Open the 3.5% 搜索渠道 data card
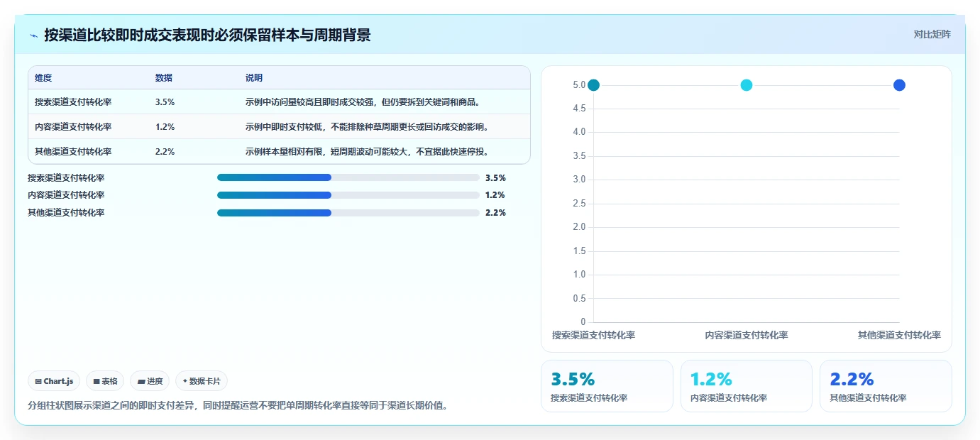Viewport: 980px width, 440px height. tap(607, 386)
